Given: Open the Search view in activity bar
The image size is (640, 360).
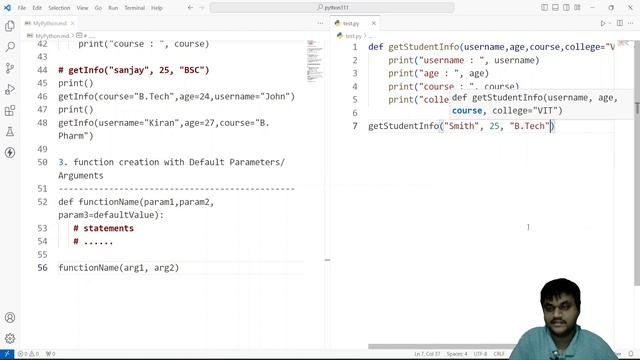Looking at the screenshot, I should click(x=10, y=47).
